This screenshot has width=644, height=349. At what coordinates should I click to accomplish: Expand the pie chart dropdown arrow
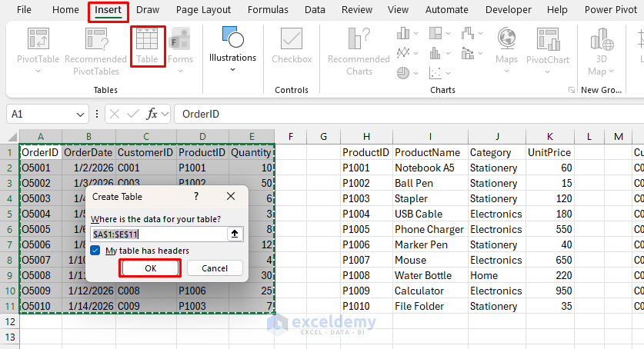[415, 73]
